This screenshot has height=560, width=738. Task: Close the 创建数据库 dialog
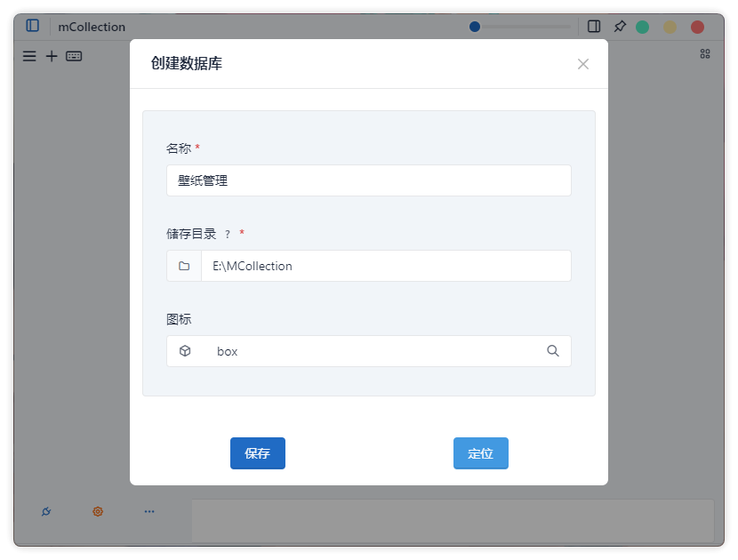tap(583, 64)
